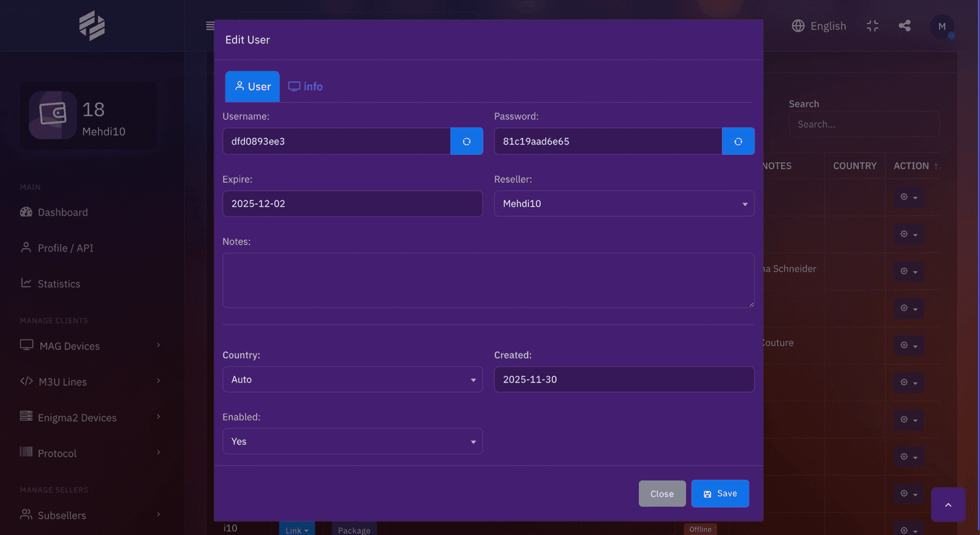
Task: Click the share icon in header
Action: tap(905, 26)
